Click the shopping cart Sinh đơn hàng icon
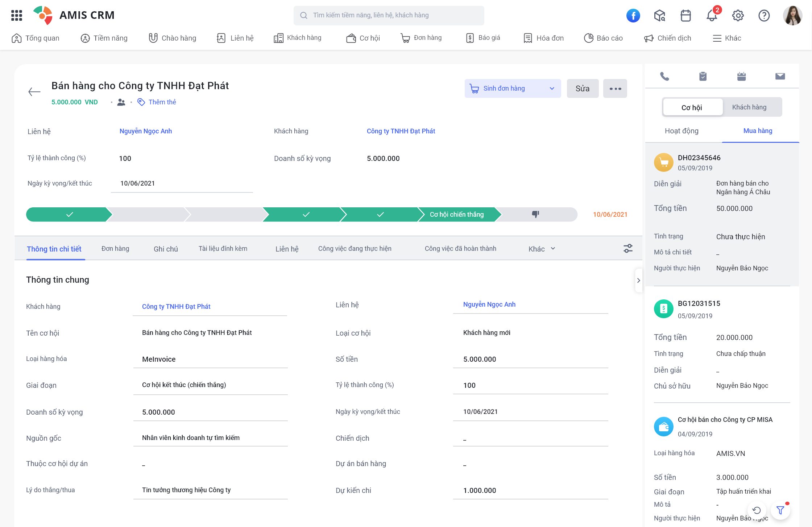Screen dimensions: 812x527 pos(474,89)
